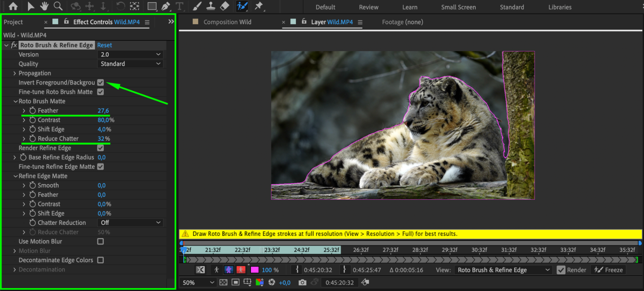Click the Freeze button
The width and height of the screenshot is (644, 291).
[x=609, y=270]
